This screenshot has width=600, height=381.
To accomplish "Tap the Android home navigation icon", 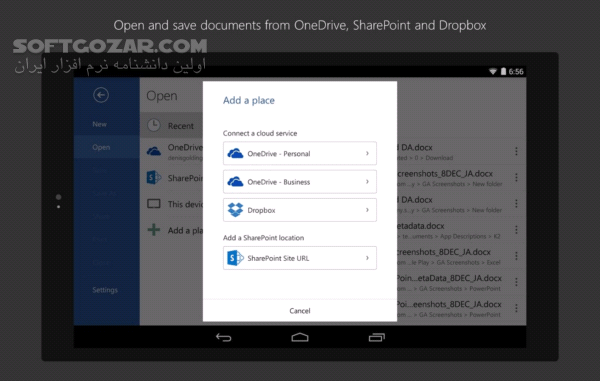I will coord(300,337).
